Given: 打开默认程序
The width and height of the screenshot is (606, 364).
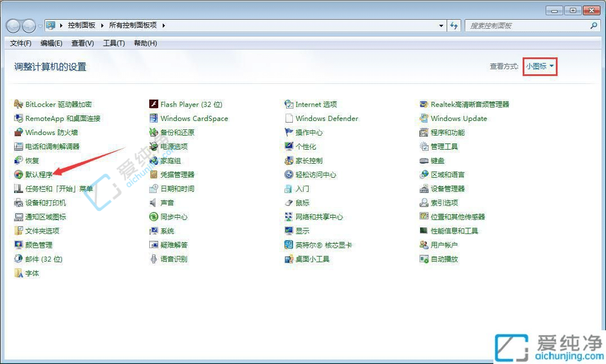Looking at the screenshot, I should [x=39, y=174].
